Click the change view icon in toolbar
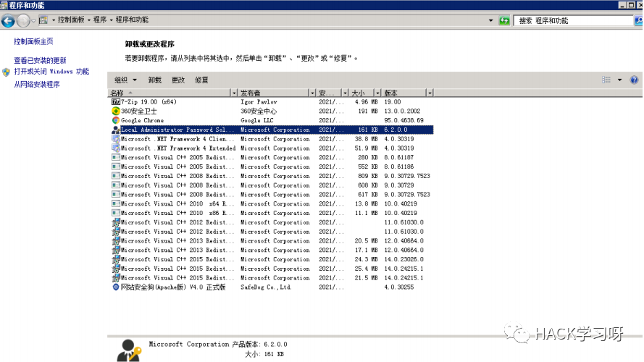Screen dimensions: 644x362 606,80
